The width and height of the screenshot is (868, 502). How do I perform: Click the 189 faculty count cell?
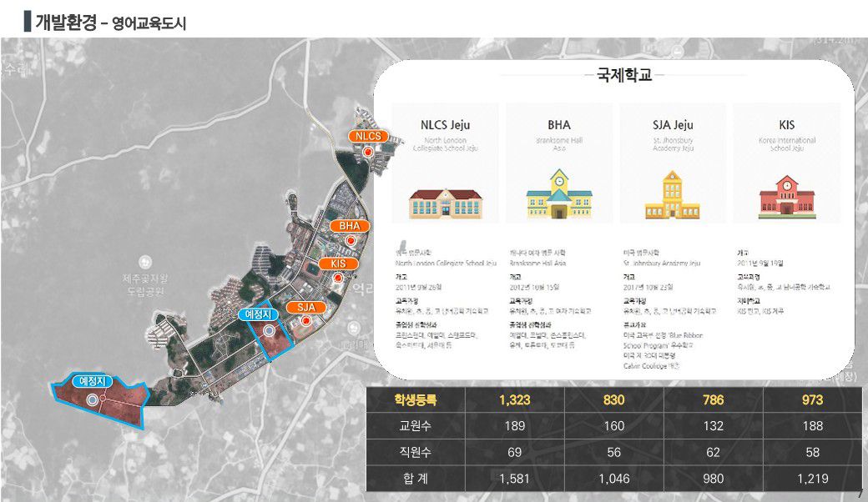tap(515, 426)
